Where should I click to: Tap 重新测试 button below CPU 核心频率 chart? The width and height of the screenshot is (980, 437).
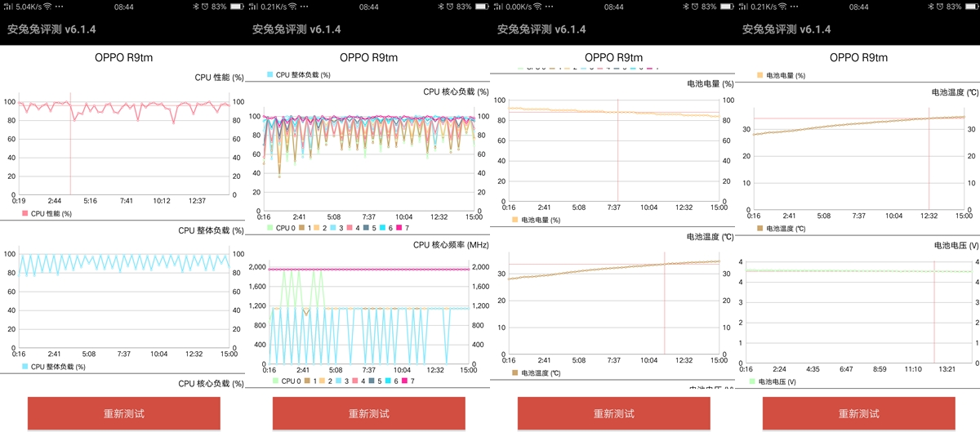(368, 413)
